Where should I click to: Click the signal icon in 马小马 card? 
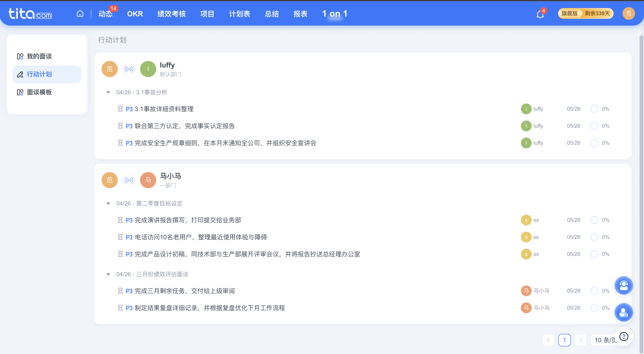129,180
